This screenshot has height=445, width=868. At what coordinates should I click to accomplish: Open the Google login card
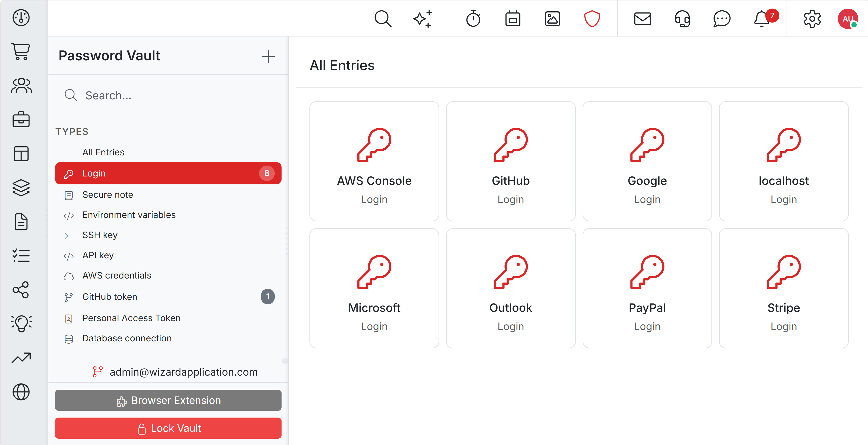pos(647,161)
